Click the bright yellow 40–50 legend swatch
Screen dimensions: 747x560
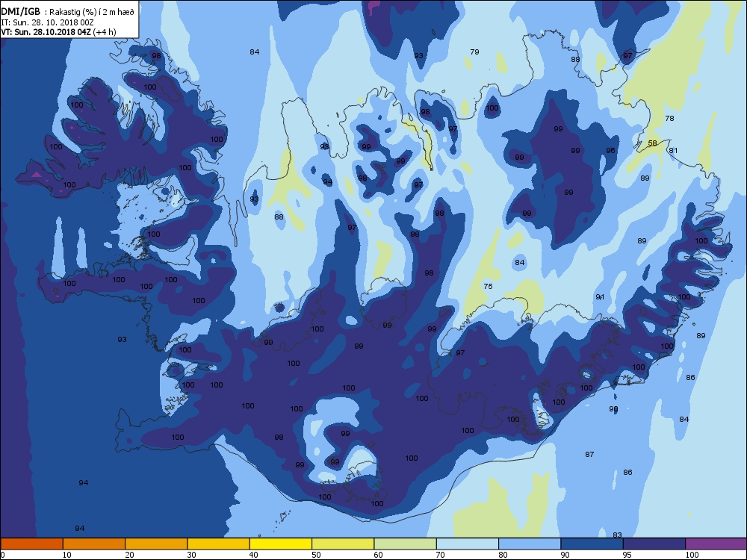point(281,544)
